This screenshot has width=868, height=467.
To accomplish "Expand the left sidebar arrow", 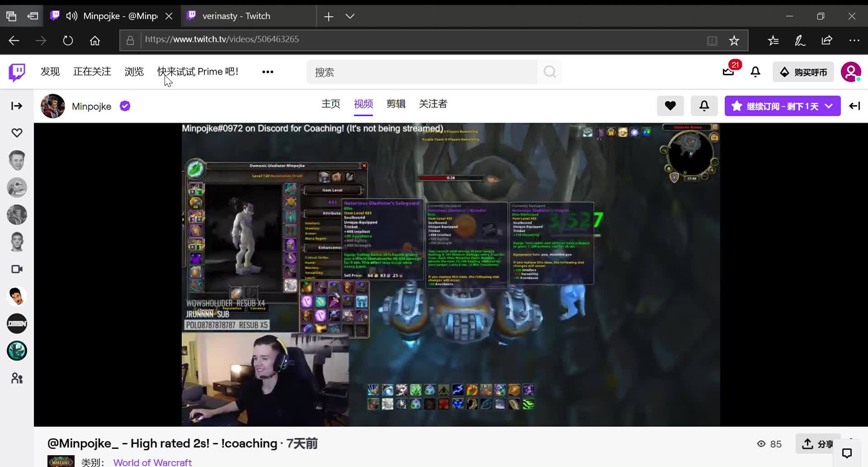I will point(17,106).
